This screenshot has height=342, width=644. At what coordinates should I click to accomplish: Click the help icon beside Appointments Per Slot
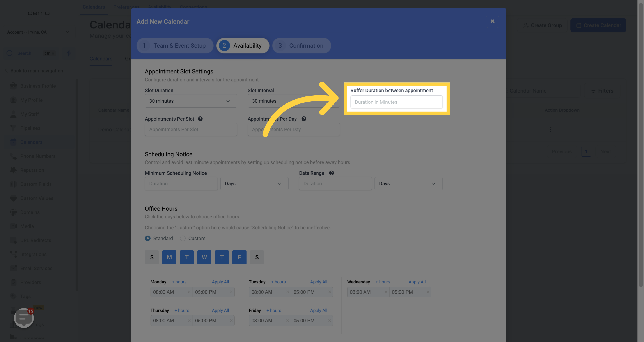pyautogui.click(x=200, y=119)
